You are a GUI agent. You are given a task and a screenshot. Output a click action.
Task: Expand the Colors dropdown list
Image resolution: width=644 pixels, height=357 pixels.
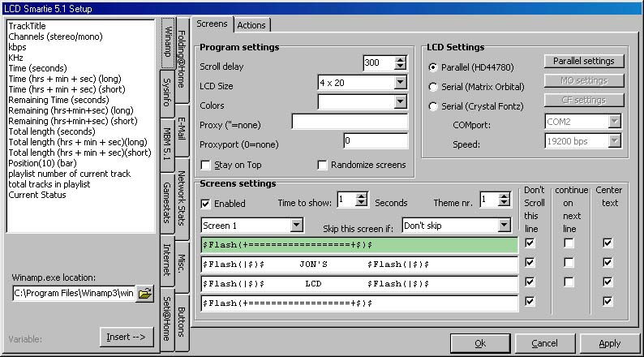point(400,102)
